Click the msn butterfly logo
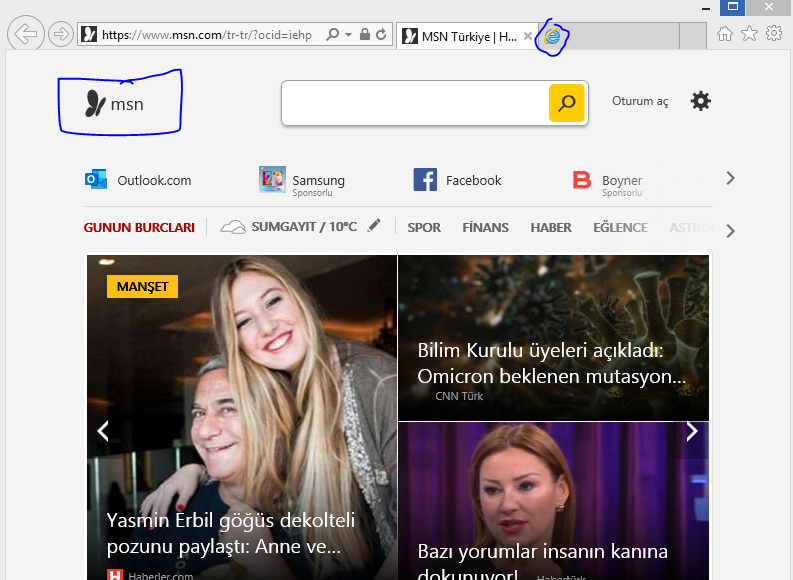The image size is (793, 580). coord(114,104)
